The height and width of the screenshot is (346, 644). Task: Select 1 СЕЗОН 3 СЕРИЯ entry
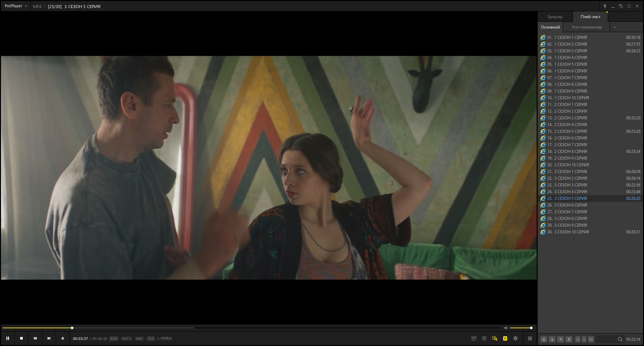coord(590,51)
